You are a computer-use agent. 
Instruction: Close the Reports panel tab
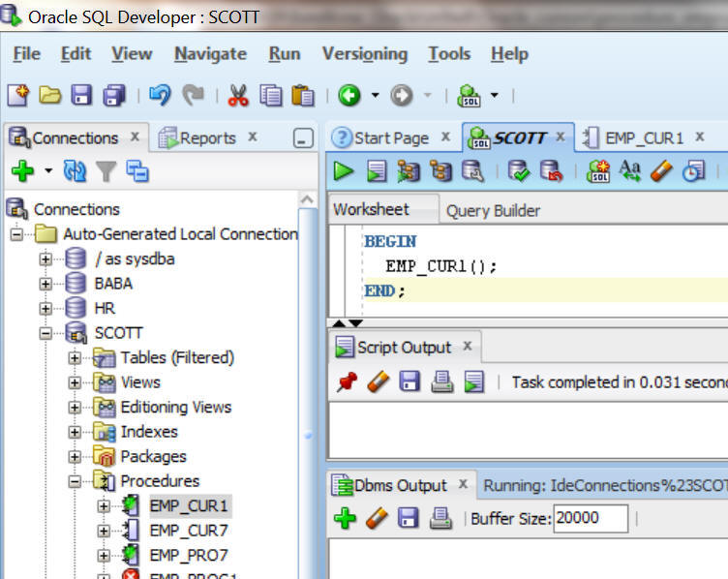[x=253, y=137]
